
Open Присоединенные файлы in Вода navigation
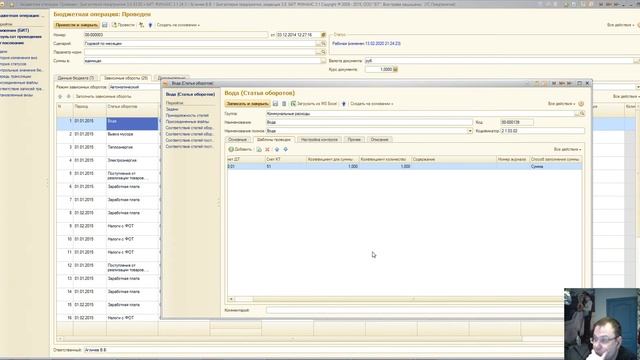187,122
